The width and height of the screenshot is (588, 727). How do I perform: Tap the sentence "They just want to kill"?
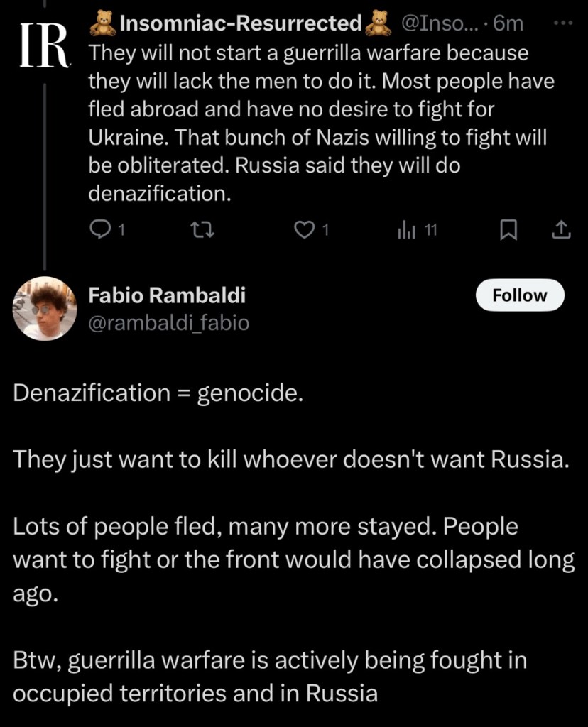click(291, 460)
